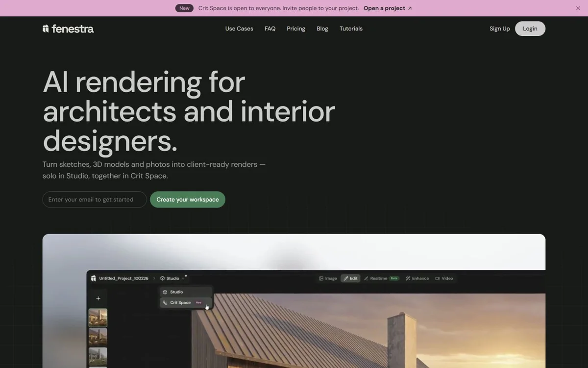This screenshot has height=368, width=588.
Task: Click the Sign Up link
Action: [500, 28]
